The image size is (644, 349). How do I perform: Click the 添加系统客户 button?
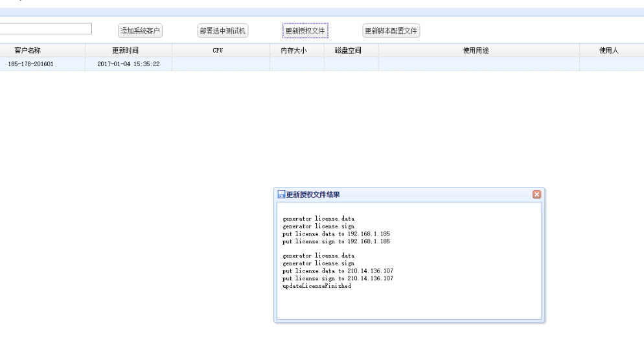point(140,31)
